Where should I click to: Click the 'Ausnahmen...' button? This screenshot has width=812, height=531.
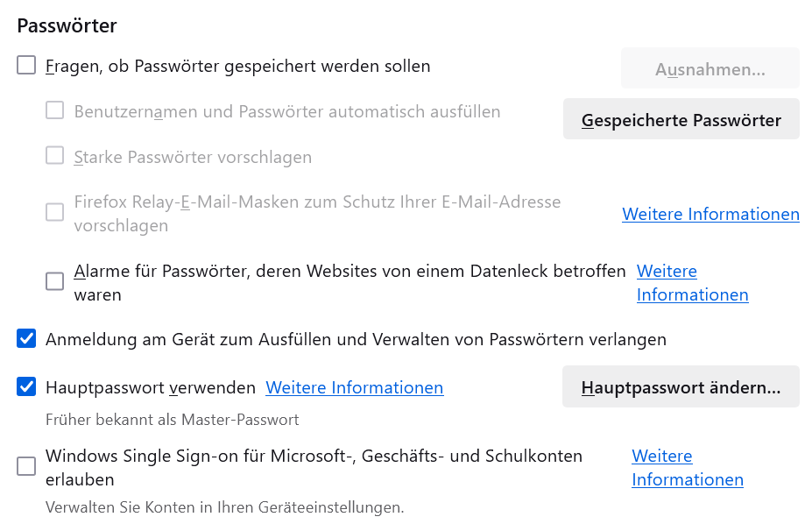[x=710, y=69]
